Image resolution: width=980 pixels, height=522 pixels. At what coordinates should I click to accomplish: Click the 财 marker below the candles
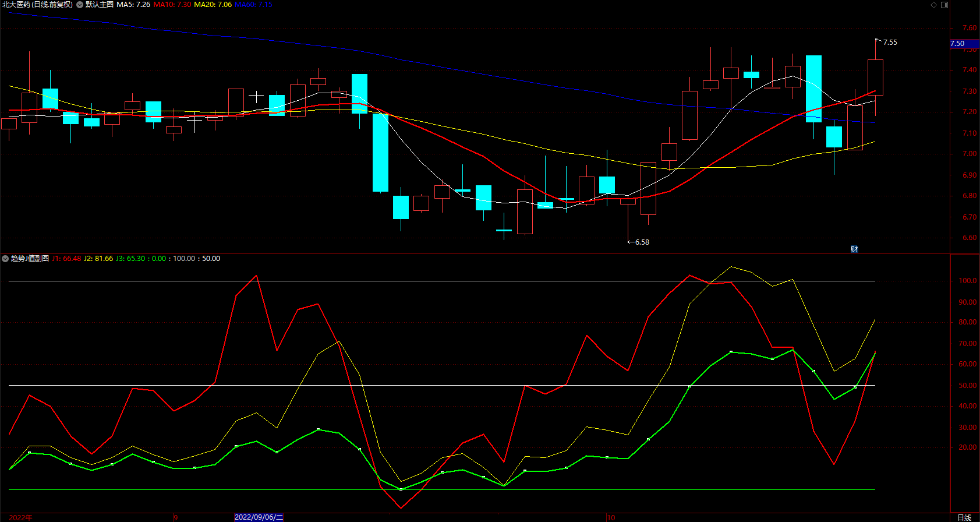(854, 249)
